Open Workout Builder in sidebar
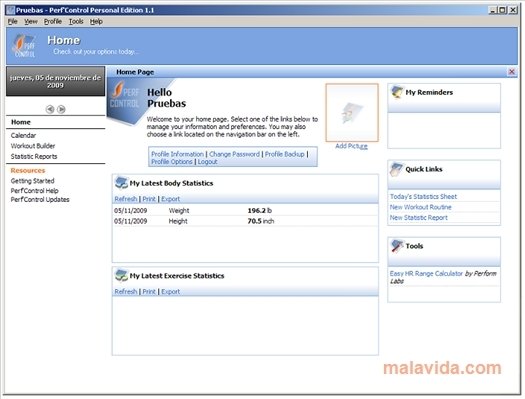 33,146
